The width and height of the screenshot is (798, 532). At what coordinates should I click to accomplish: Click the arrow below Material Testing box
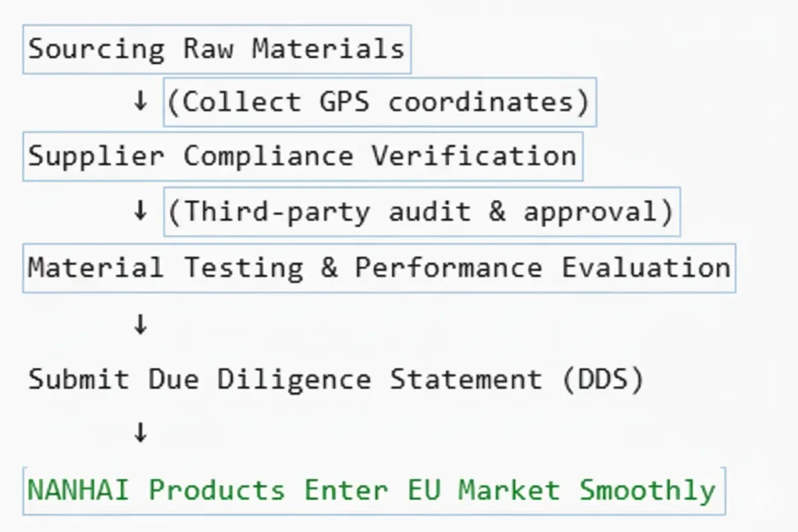click(140, 324)
